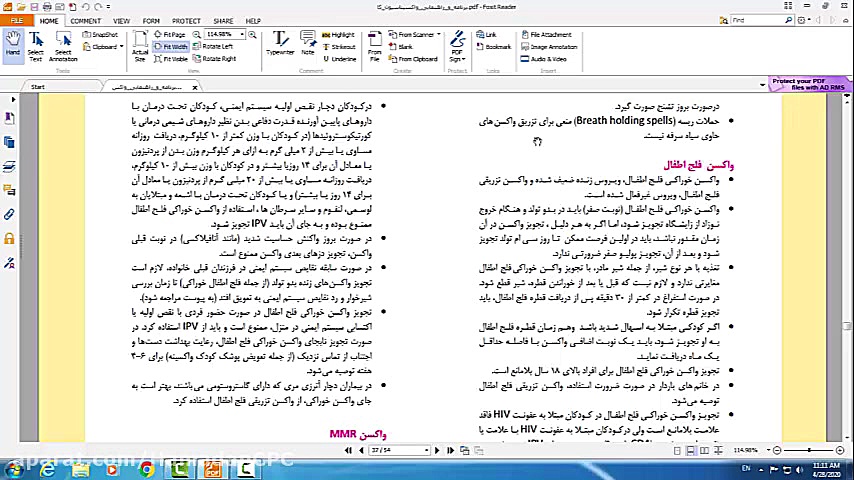The width and height of the screenshot is (854, 480).
Task: Go to the first page
Action: click(349, 451)
